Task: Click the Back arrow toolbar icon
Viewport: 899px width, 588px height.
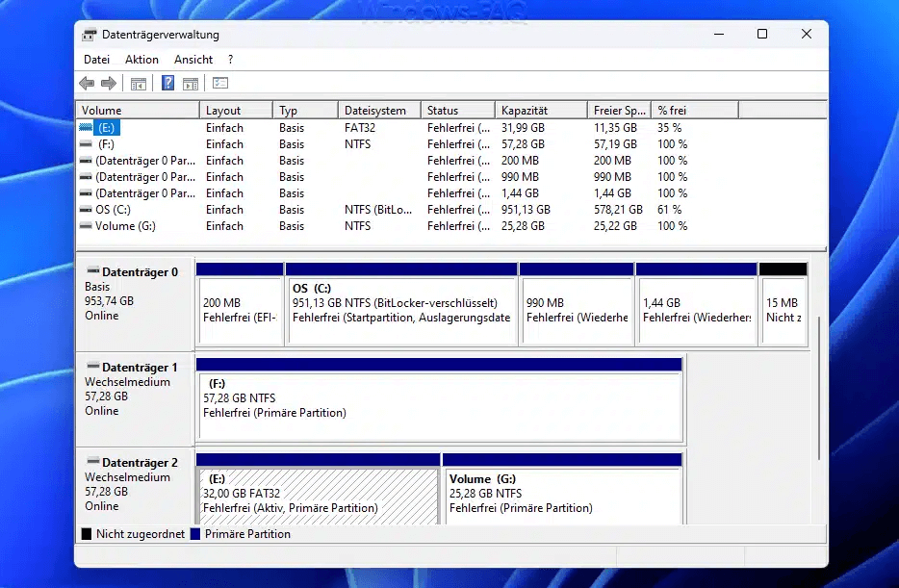Action: pos(88,84)
